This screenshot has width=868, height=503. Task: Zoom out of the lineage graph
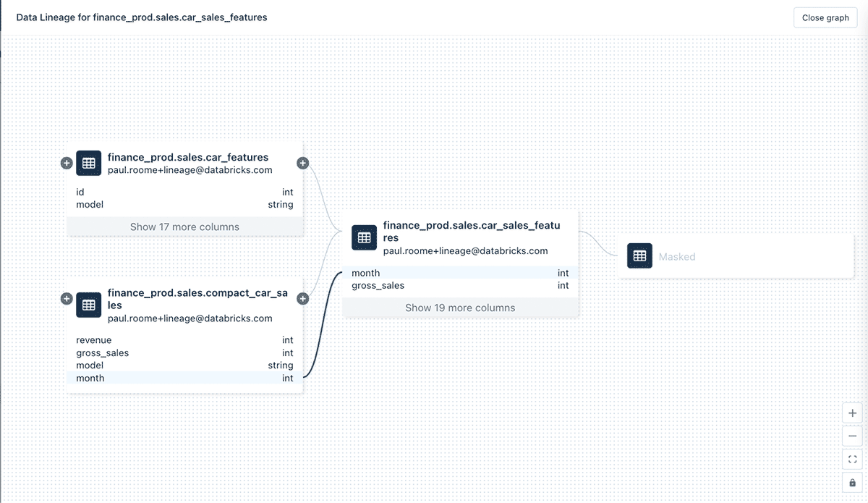click(x=852, y=436)
